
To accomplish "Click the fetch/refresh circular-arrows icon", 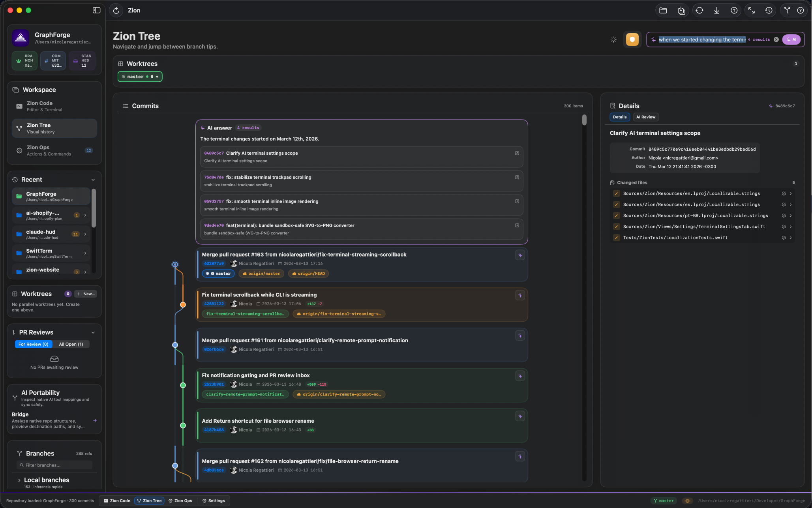I will point(699,10).
